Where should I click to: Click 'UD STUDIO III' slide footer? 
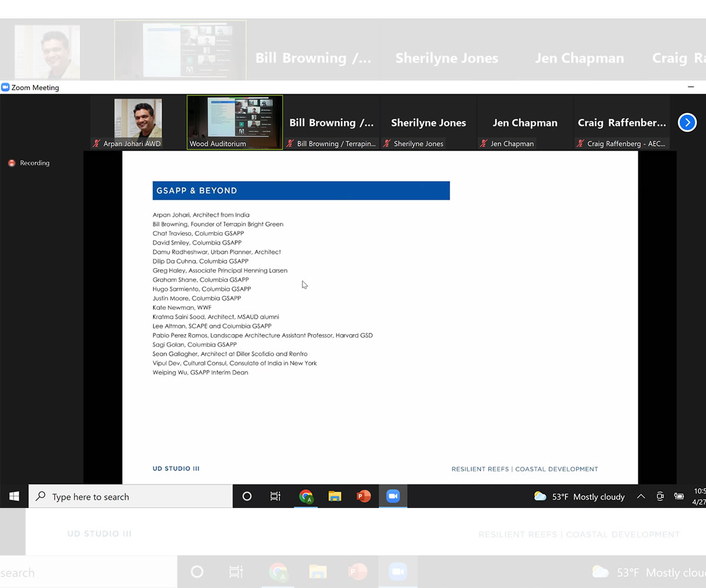coord(176,469)
